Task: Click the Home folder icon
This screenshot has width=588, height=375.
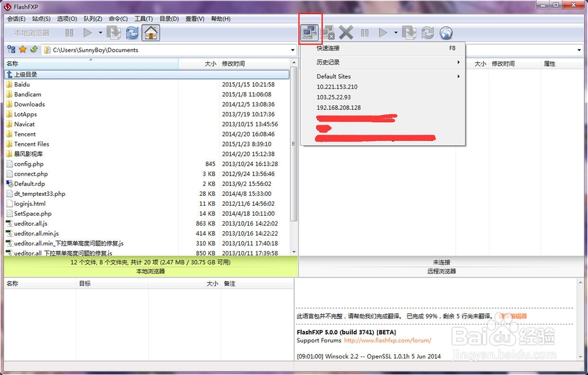Action: pyautogui.click(x=151, y=33)
